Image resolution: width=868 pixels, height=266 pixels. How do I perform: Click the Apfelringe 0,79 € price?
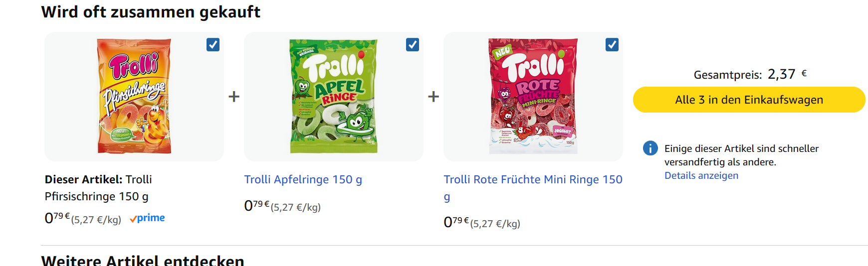[x=256, y=205]
